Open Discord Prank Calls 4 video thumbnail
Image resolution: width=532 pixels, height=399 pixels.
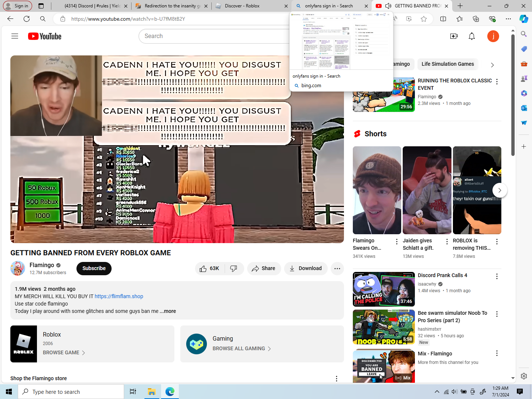coord(384,289)
